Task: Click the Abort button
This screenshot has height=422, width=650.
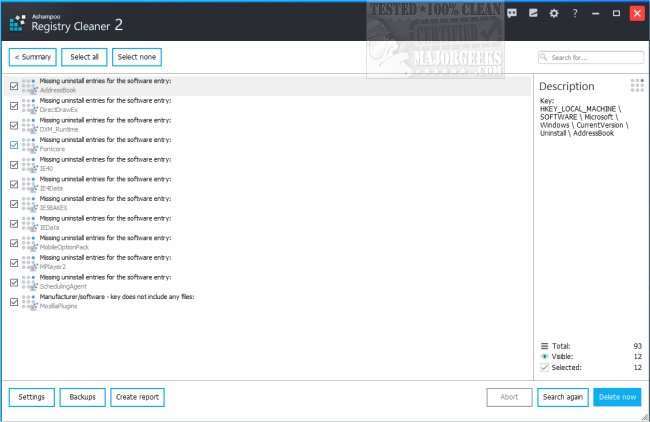Action: 509,397
